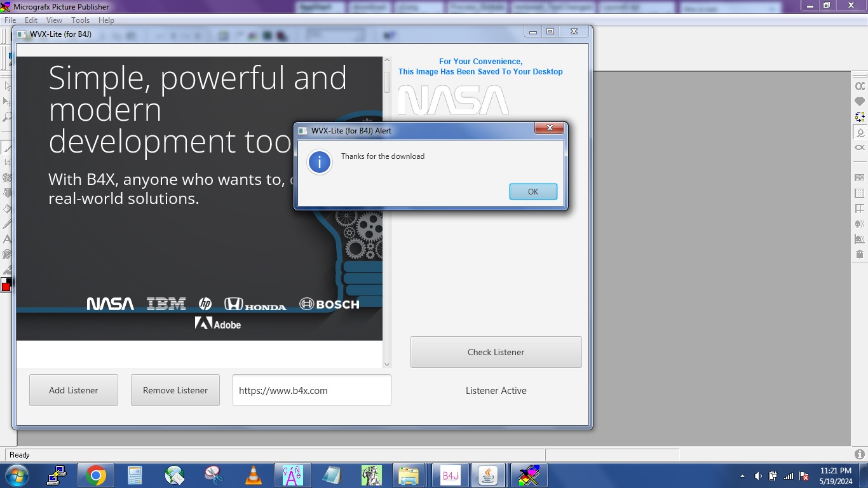Click the Add Listener button
The image size is (868, 488).
click(74, 390)
